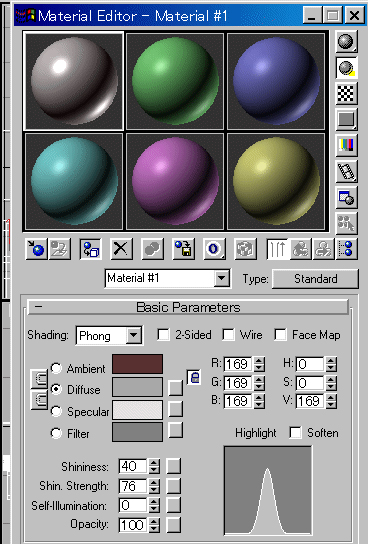Select the blue sphere sample slot
The height and width of the screenshot is (544, 368).
276,81
